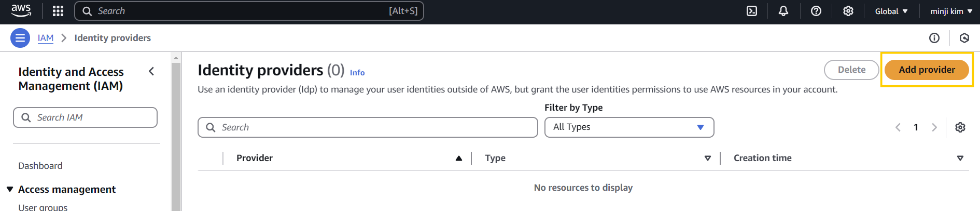This screenshot has height=211, width=980.
Task: Launch AWS CloudShell from the top bar
Action: click(752, 11)
